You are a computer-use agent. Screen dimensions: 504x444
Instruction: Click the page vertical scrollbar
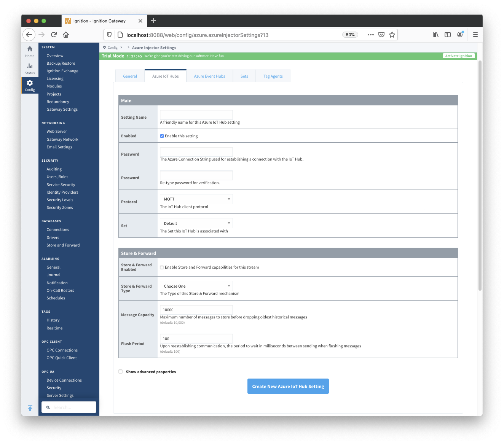pos(480,175)
